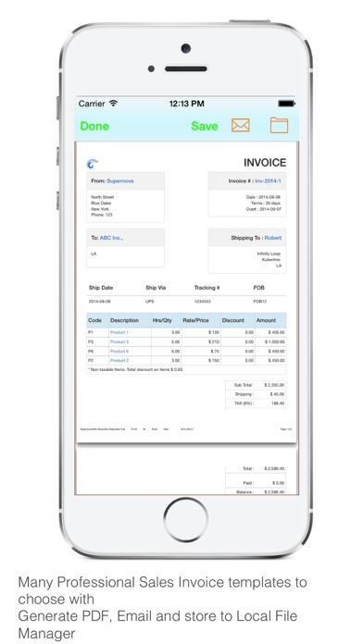The width and height of the screenshot is (363, 644).
Task: Click the FOB label
Action: 259,288
